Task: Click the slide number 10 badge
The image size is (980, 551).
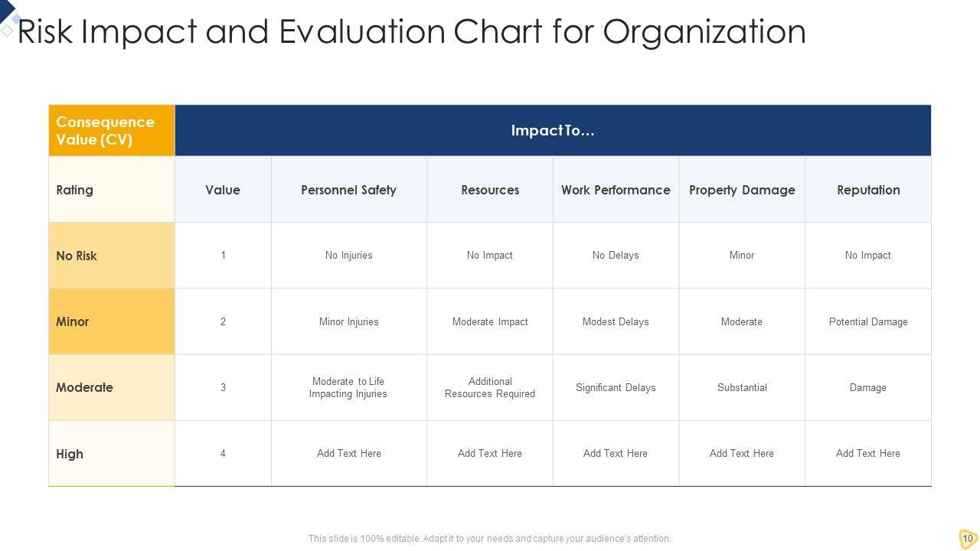Action: (968, 538)
